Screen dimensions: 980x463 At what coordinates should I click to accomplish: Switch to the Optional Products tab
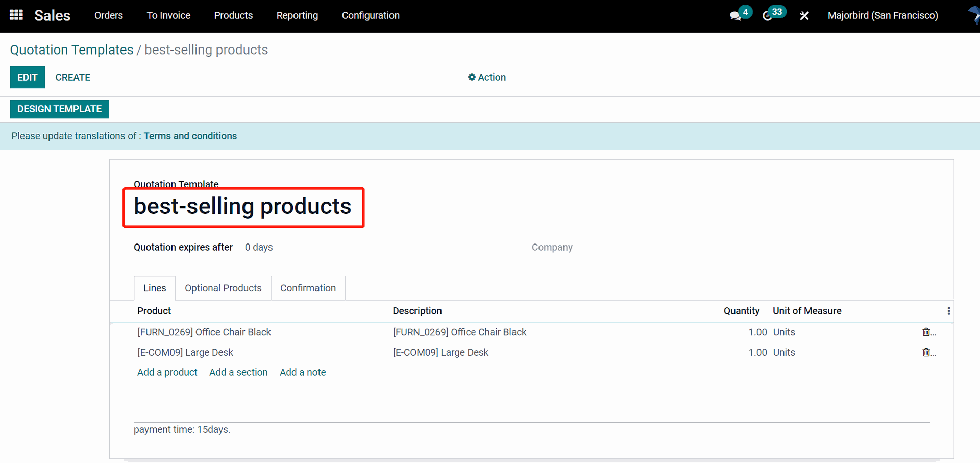coord(223,288)
